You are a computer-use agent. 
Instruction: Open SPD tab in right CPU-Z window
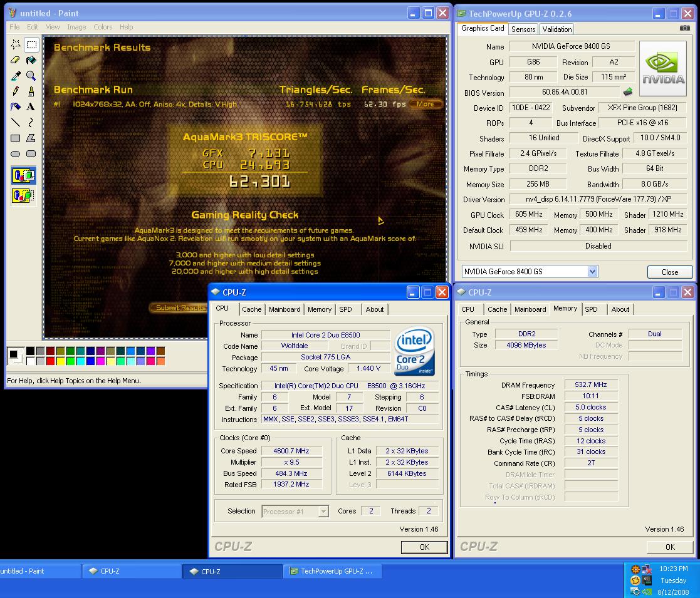pos(591,309)
